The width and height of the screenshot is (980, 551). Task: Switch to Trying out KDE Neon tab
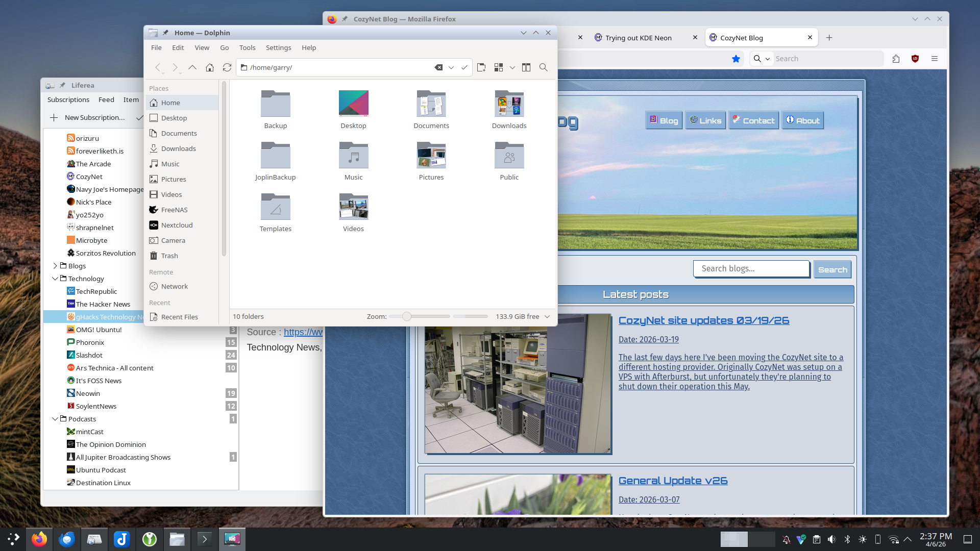click(x=638, y=38)
